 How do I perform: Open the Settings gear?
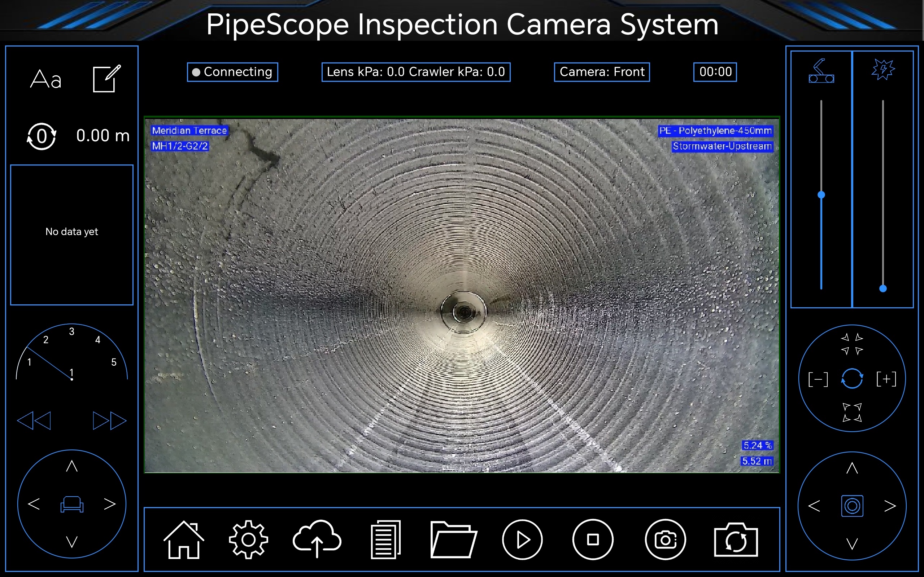pyautogui.click(x=249, y=539)
